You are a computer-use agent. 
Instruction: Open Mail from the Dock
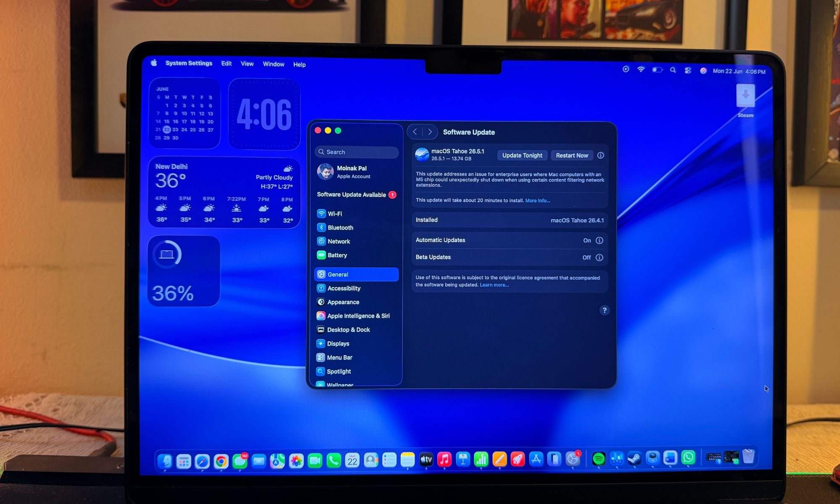pos(259,461)
